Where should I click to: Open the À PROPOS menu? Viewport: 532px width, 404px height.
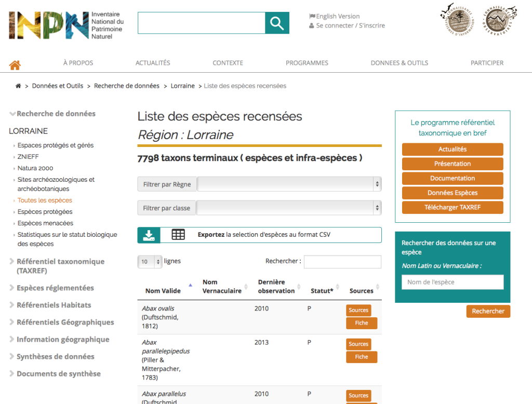tap(78, 63)
